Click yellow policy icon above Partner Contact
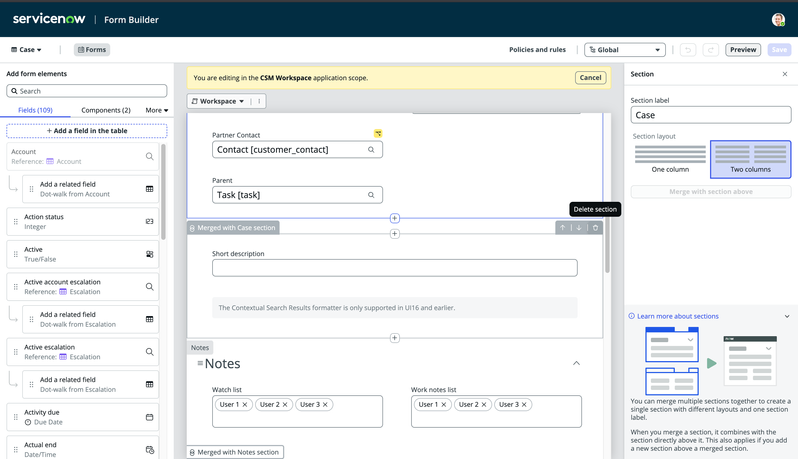Screen dimensions: 798x459 378,133
